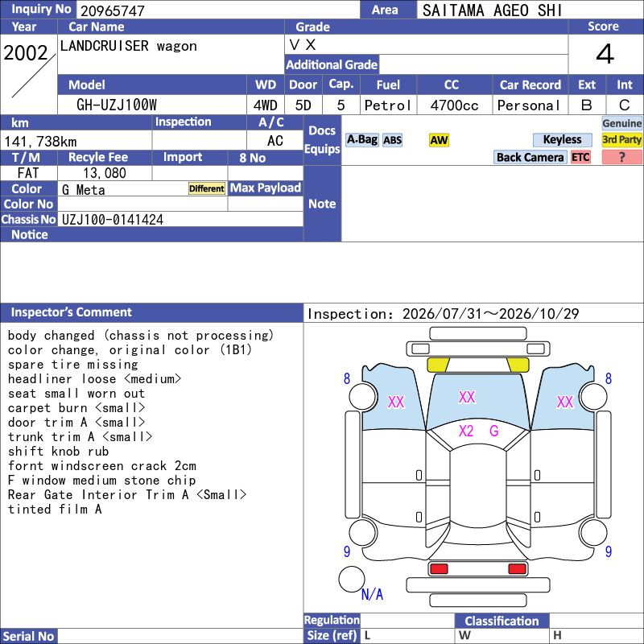Image resolution: width=644 pixels, height=644 pixels.
Task: Click the G mark on the windscreen
Action: 493,431
